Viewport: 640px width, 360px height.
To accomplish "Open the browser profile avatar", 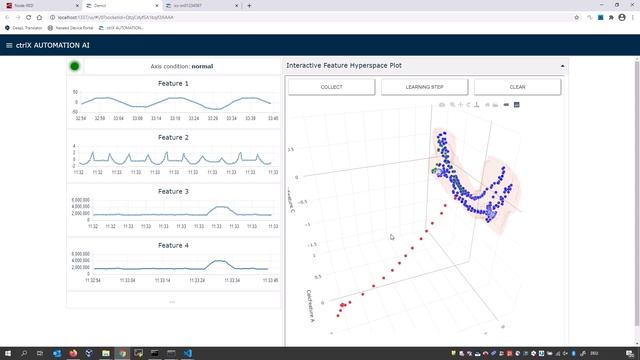I will [x=622, y=18].
